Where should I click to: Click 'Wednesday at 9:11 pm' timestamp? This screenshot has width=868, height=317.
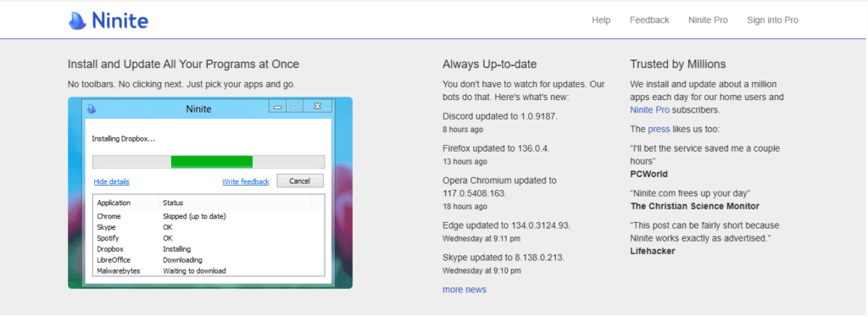(x=481, y=239)
